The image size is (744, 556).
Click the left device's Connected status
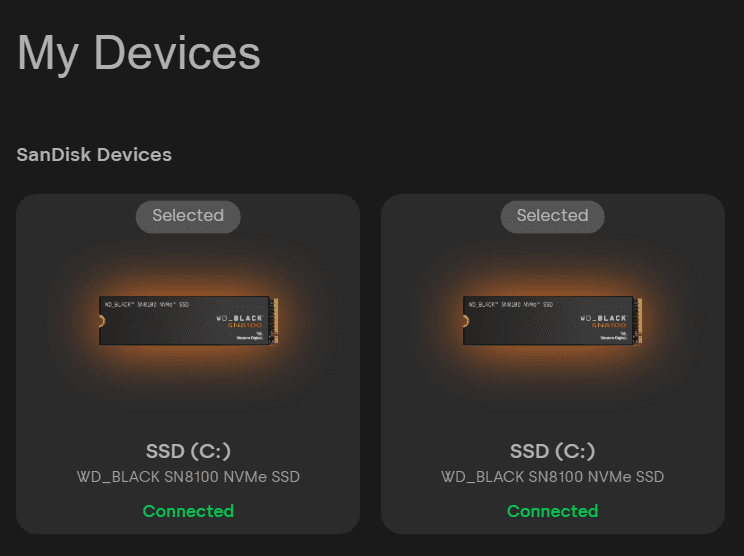pyautogui.click(x=188, y=511)
